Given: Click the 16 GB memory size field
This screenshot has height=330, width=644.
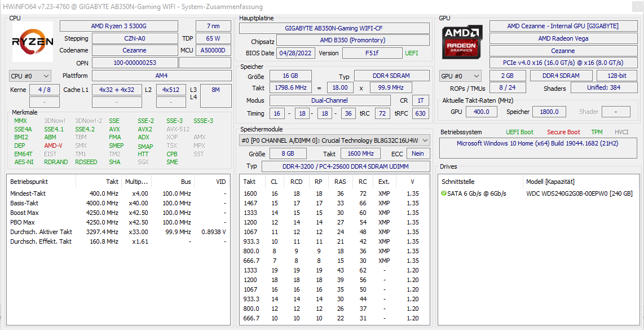Looking at the screenshot, I should coord(290,76).
